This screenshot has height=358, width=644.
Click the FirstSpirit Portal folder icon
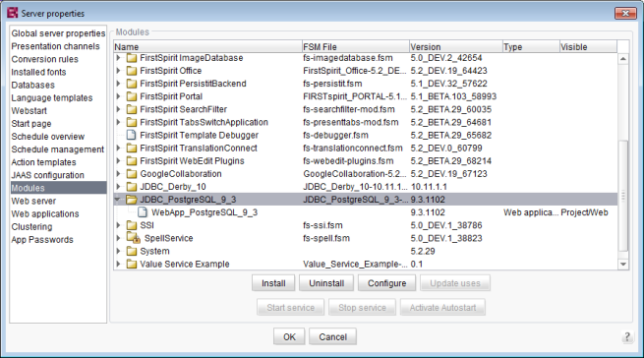point(132,96)
